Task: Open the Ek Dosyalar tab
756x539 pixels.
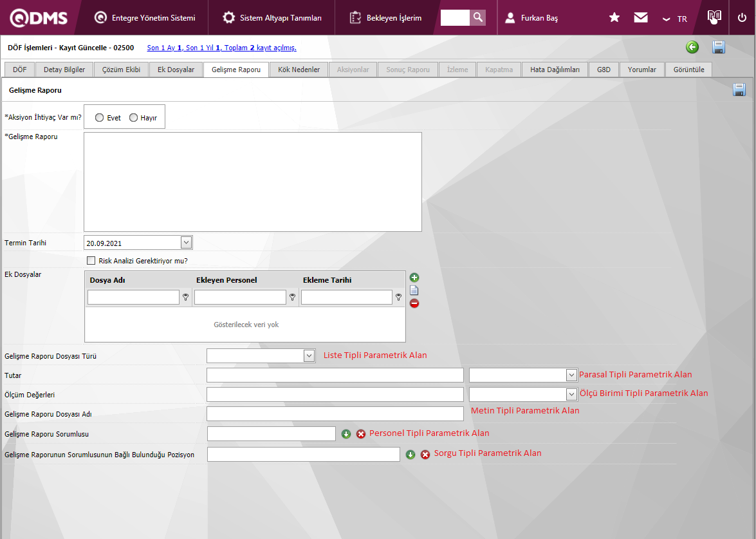Action: pyautogui.click(x=176, y=70)
